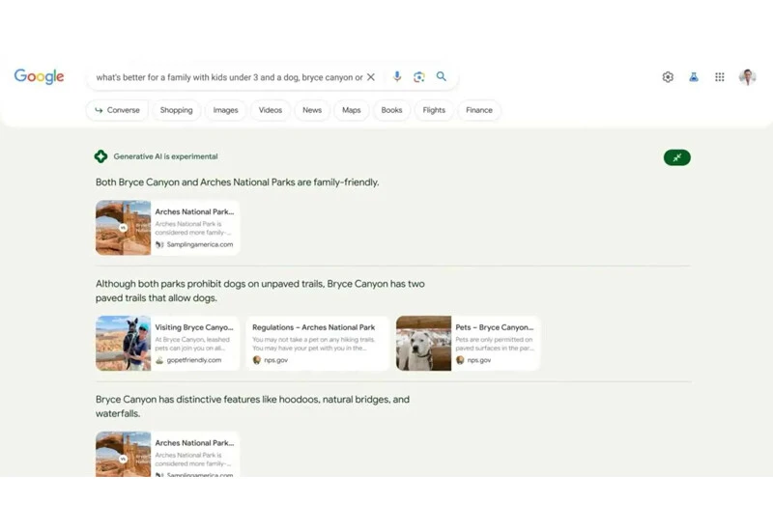
Task: Switch to the Finance filter
Action: [x=478, y=110]
